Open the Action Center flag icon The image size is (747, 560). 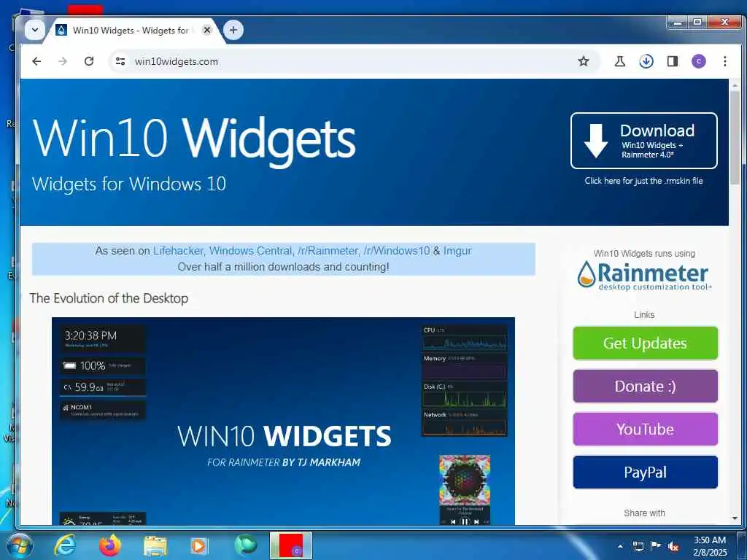tap(656, 546)
